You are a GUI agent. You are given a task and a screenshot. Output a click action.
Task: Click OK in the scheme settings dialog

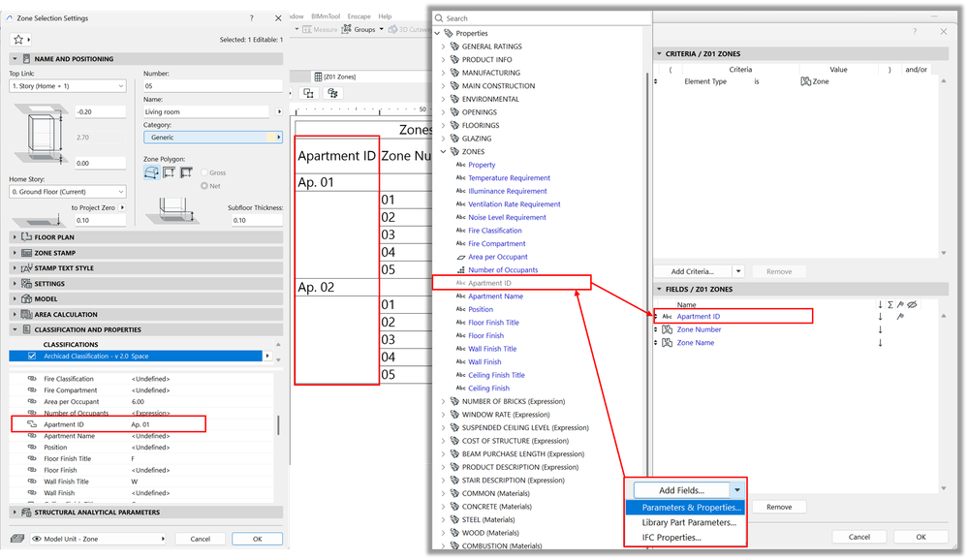(x=921, y=537)
